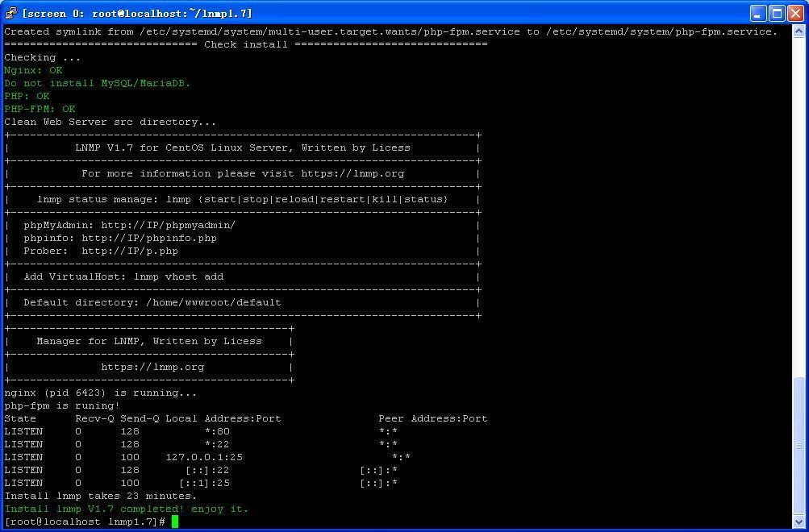The image size is (809, 532).
Task: Click 'Add VirtualHost: lnmp vhost add' line
Action: tap(123, 276)
